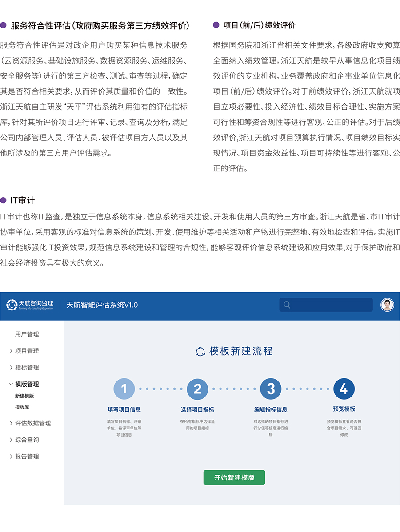This screenshot has width=400, height=532.
Task: Click the green 开始新建模版 button
Action: [234, 477]
